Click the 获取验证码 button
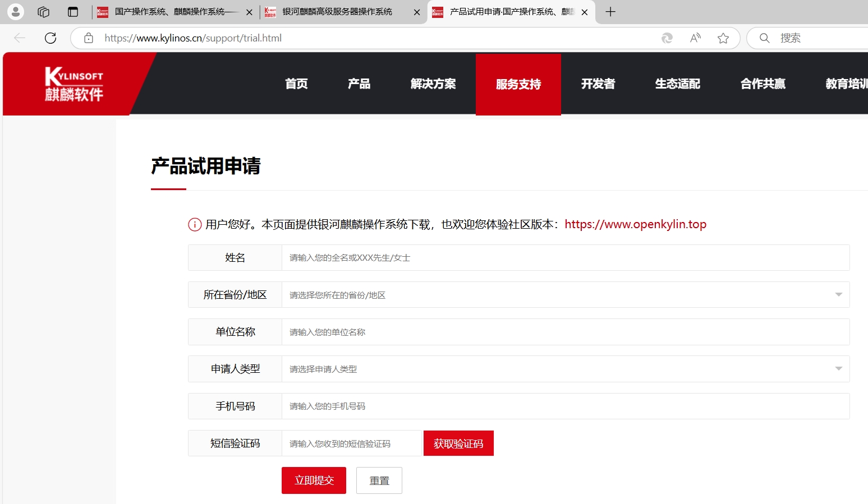The image size is (868, 504). click(458, 443)
